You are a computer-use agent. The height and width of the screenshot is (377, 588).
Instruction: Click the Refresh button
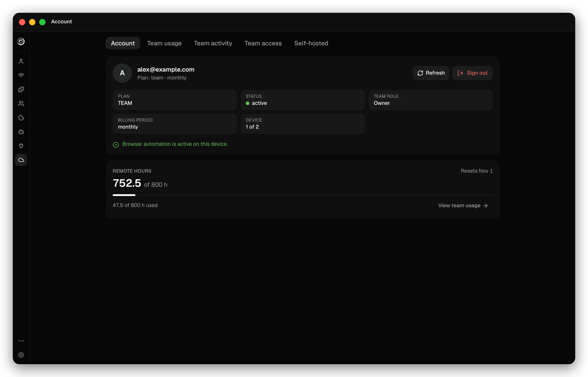431,73
